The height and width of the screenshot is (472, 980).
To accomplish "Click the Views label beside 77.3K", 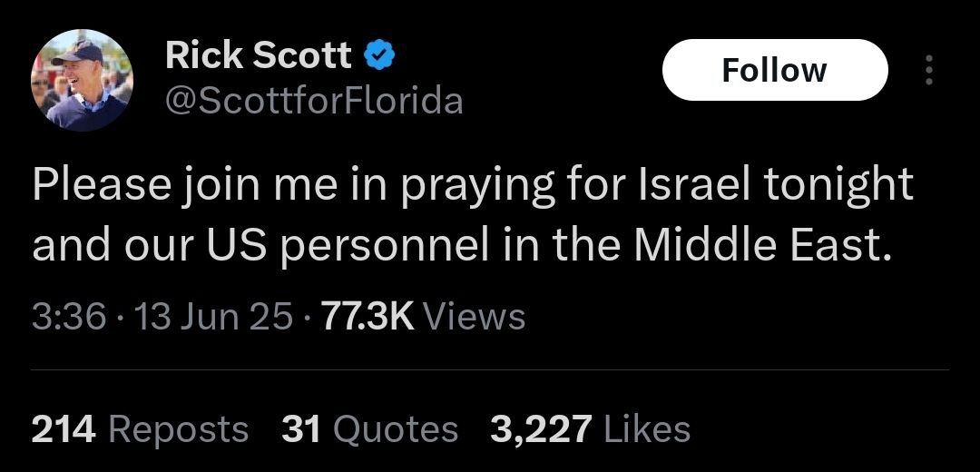I will (x=475, y=317).
